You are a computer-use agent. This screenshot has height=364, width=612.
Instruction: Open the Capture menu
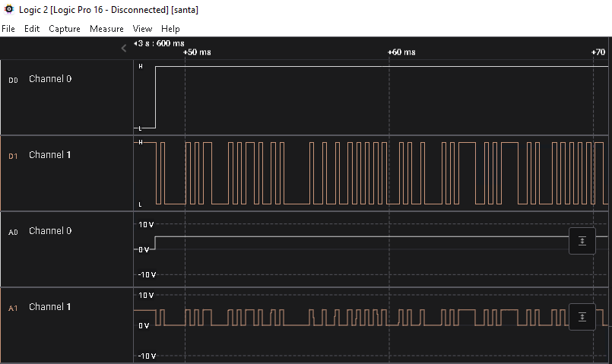tap(65, 29)
